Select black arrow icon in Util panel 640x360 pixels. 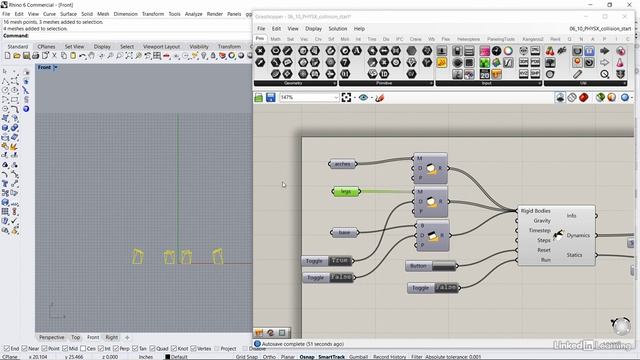click(604, 51)
